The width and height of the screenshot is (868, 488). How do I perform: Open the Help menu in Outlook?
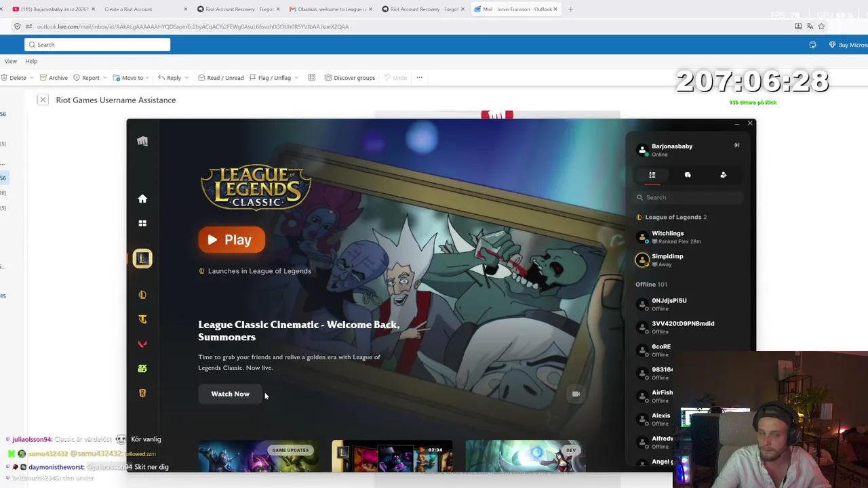pyautogui.click(x=31, y=61)
